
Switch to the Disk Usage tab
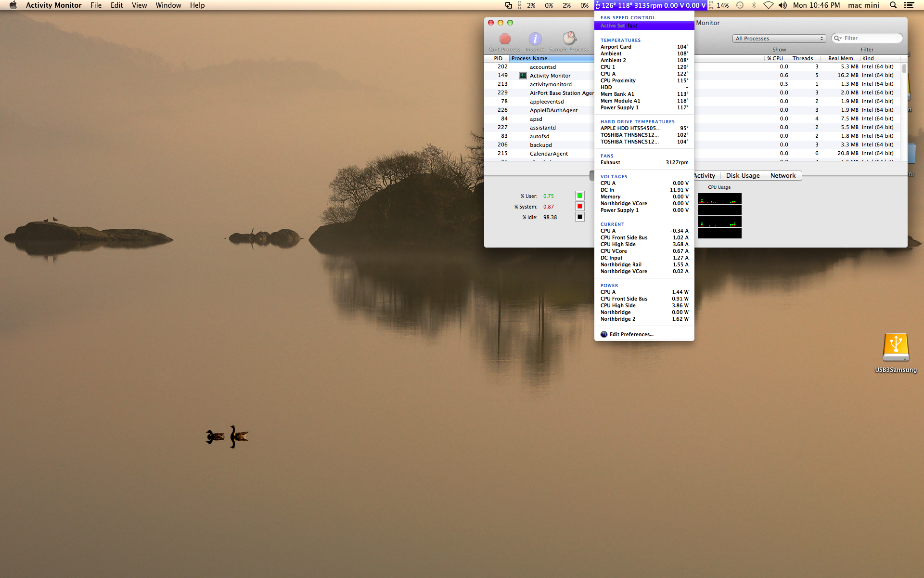pyautogui.click(x=743, y=176)
